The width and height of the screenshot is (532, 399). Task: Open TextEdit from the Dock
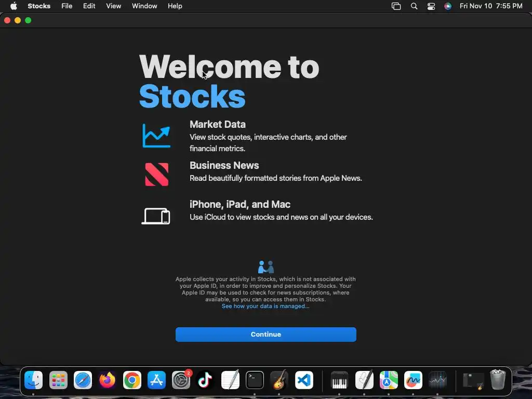[x=230, y=380]
